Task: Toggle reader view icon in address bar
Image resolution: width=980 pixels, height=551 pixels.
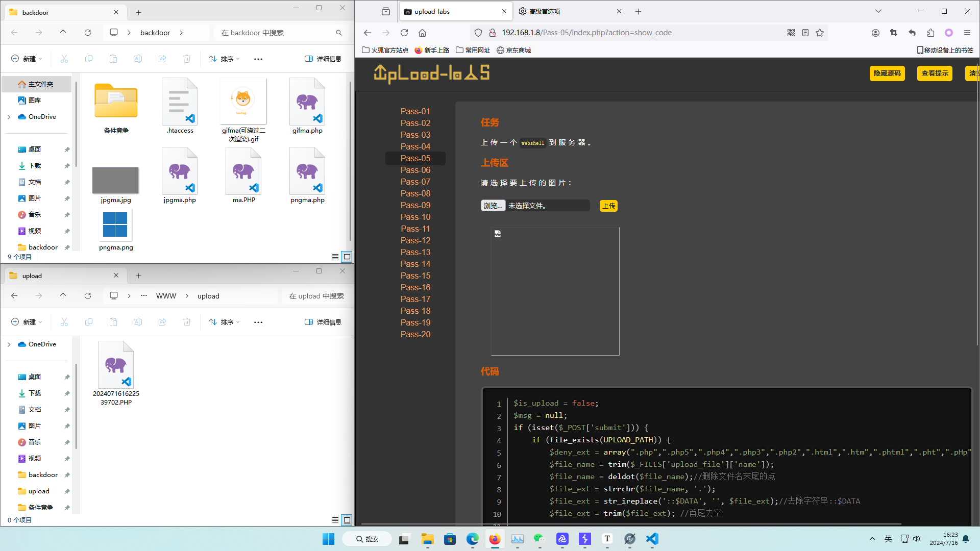Action: point(805,33)
